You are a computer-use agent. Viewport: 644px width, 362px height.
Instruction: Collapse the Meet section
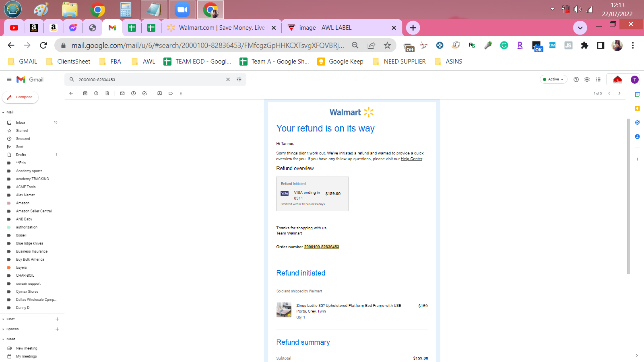[x=3, y=339]
